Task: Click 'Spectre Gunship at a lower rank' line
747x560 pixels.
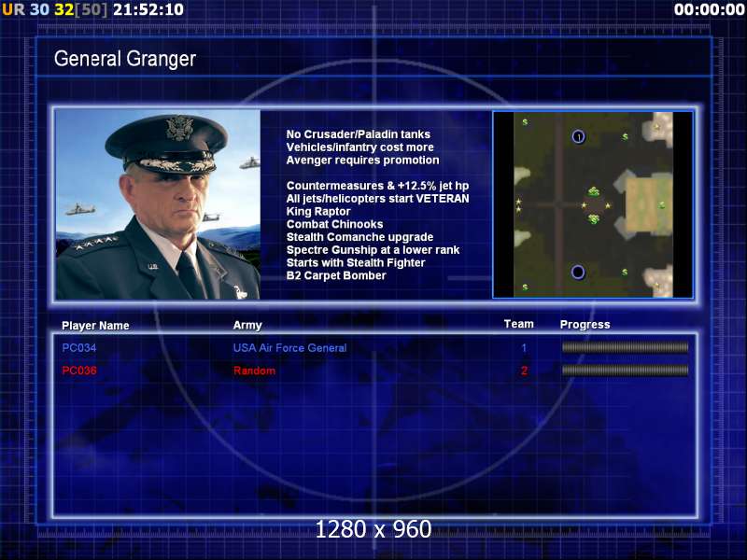Action: tap(373, 250)
